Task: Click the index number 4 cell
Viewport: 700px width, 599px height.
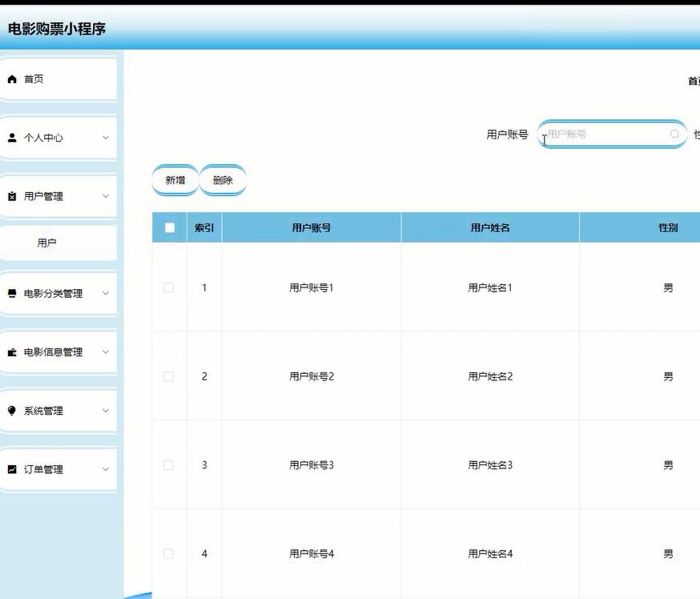Action: (x=204, y=554)
